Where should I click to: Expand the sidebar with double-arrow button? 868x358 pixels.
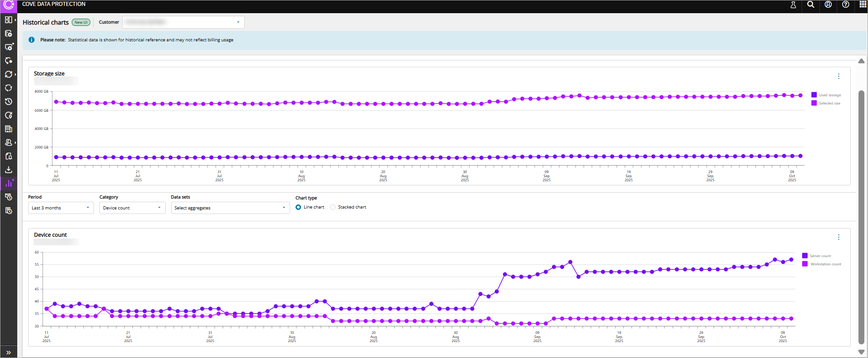pyautogui.click(x=8, y=353)
